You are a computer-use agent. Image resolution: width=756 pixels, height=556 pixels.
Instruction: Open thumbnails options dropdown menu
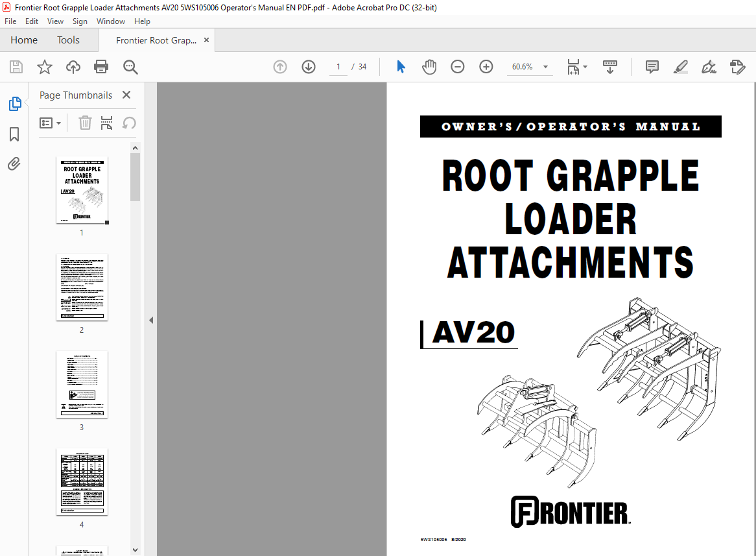pyautogui.click(x=50, y=123)
